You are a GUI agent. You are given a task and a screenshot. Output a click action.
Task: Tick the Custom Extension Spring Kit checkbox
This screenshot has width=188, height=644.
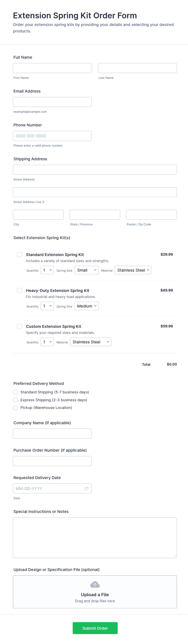19,326
